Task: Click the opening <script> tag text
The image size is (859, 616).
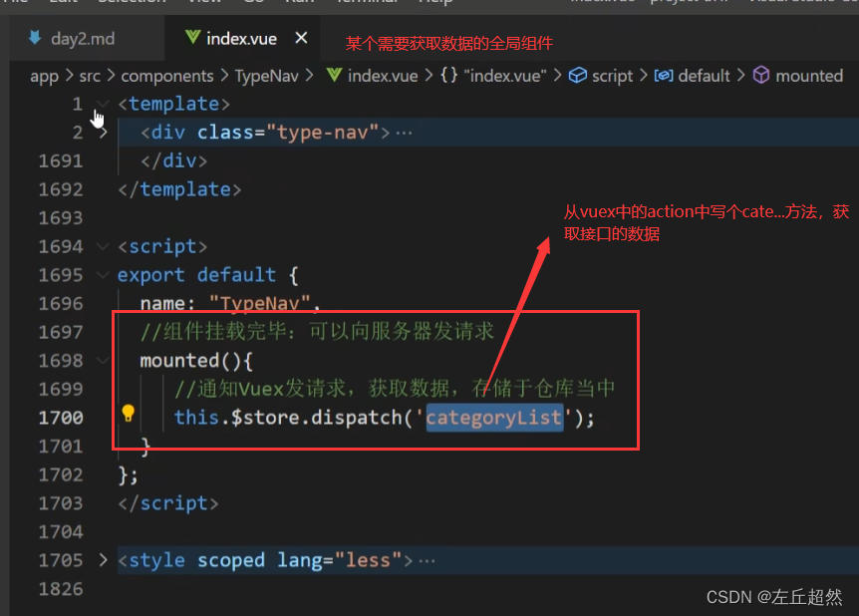Action: point(162,246)
